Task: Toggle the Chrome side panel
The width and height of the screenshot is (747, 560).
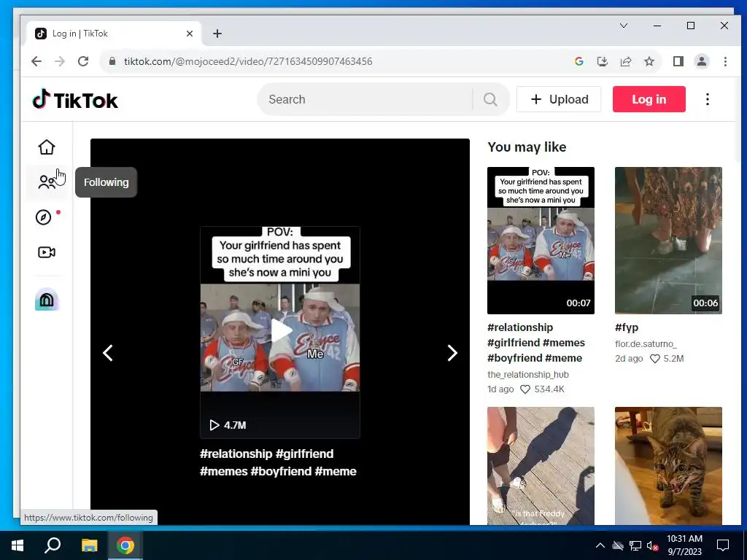Action: point(678,61)
